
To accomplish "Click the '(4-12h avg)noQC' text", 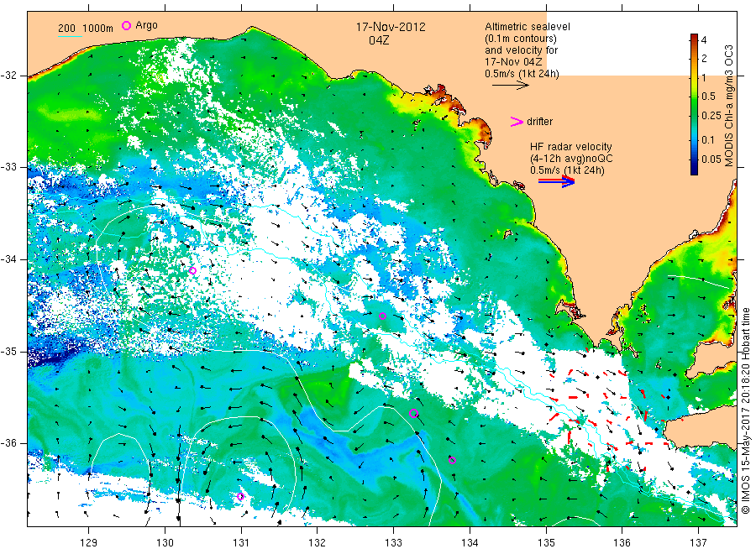I will tap(571, 158).
